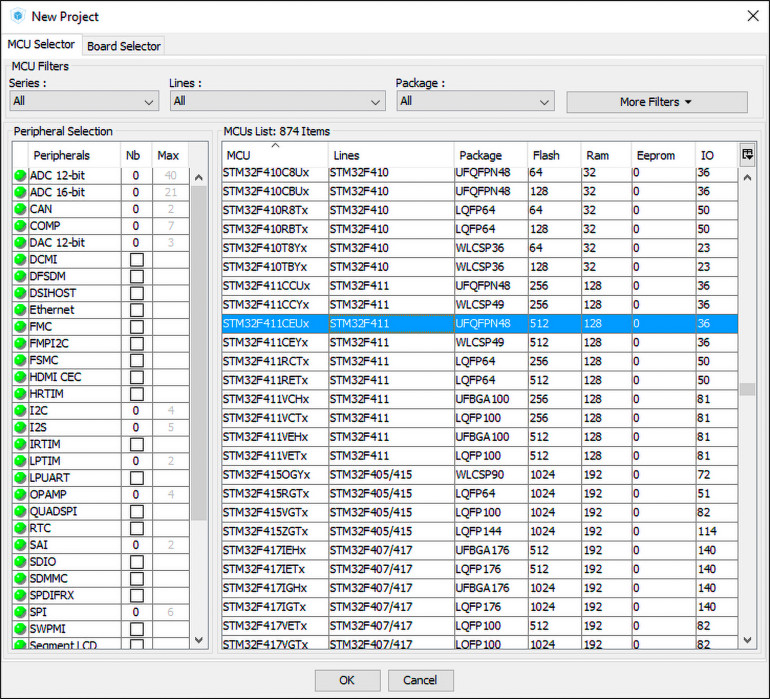Viewport: 770px width, 699px height.
Task: Expand the Lines filter dropdown
Action: (x=277, y=102)
